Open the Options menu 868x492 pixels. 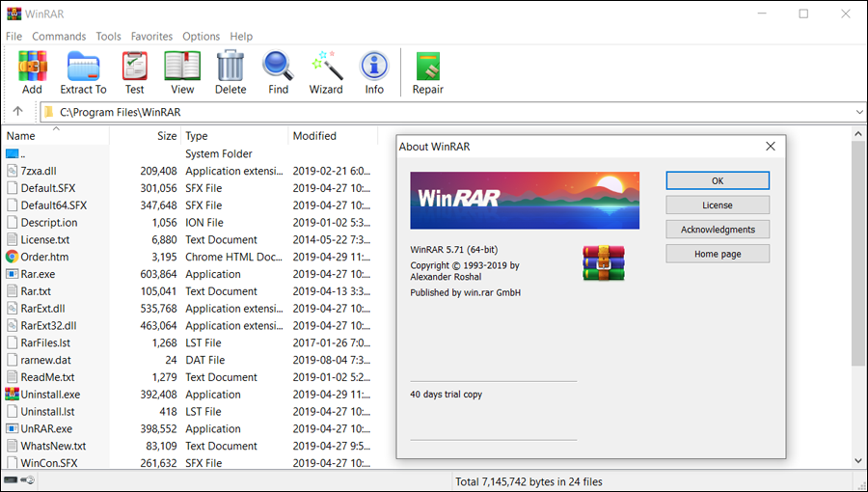pyautogui.click(x=201, y=36)
